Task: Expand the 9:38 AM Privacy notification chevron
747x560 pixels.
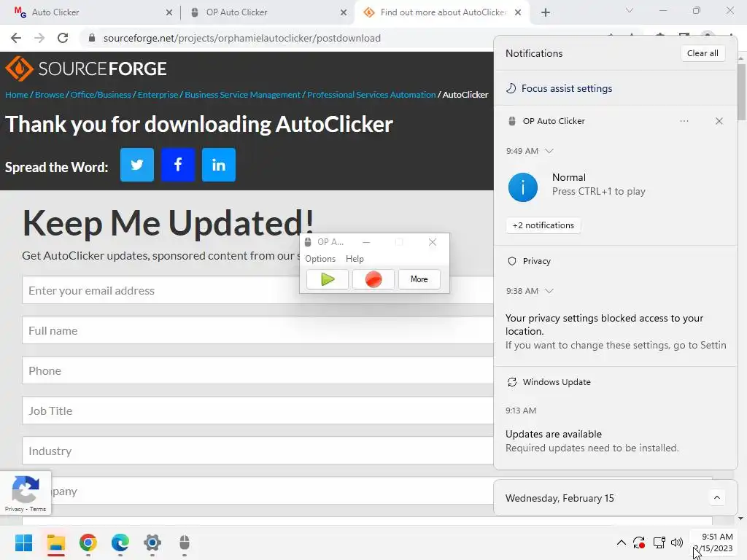Action: [x=549, y=291]
